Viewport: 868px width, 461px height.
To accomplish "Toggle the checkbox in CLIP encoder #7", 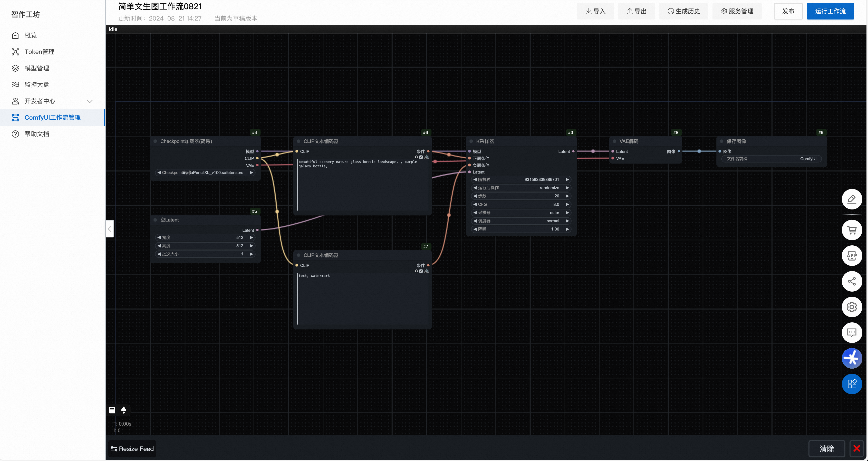I will [x=421, y=271].
